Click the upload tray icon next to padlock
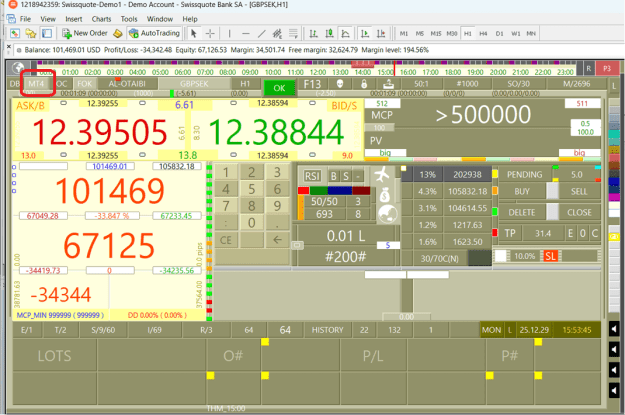Viewport: 625px width, 415px height. click(x=388, y=84)
